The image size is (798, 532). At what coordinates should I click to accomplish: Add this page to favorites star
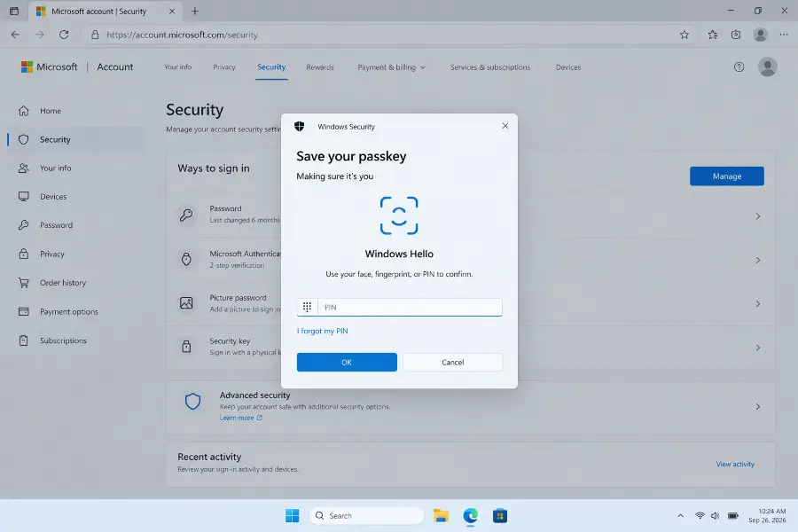point(684,35)
